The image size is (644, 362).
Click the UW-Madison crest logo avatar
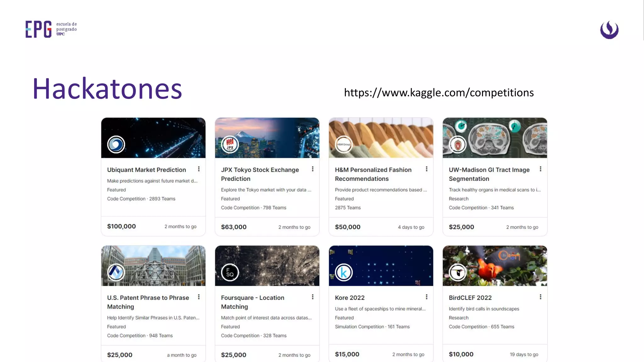point(458,145)
